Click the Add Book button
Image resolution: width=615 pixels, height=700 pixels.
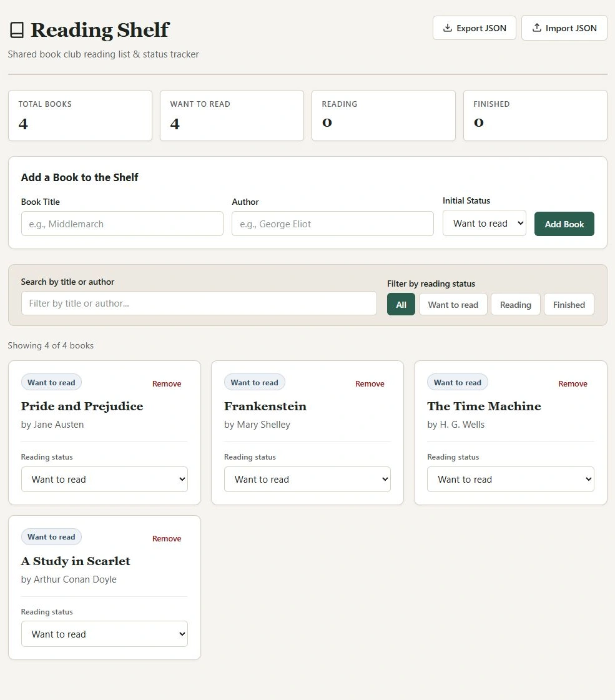coord(564,224)
